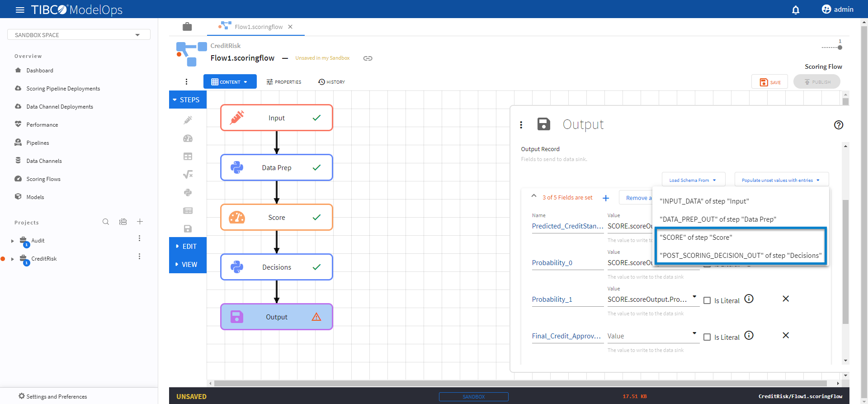Open Final_Credit_Approv... value dropdown arrow
This screenshot has height=404, width=868.
coord(694,333)
